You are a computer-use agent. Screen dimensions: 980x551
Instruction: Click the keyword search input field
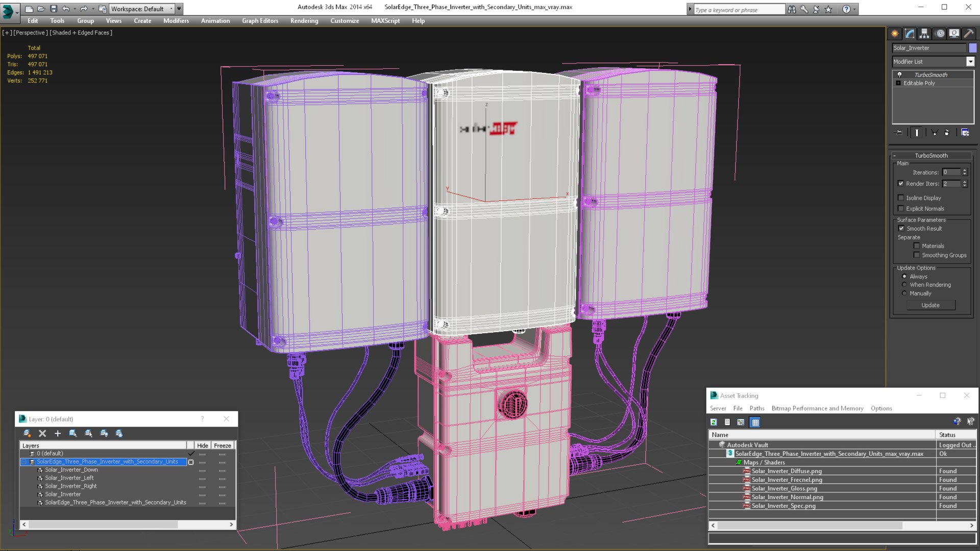(x=739, y=9)
